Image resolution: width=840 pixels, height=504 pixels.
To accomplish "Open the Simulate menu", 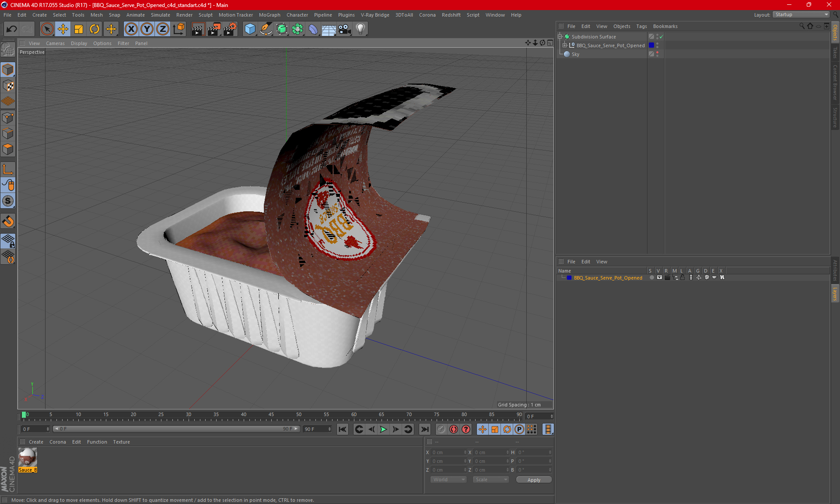I will (161, 15).
